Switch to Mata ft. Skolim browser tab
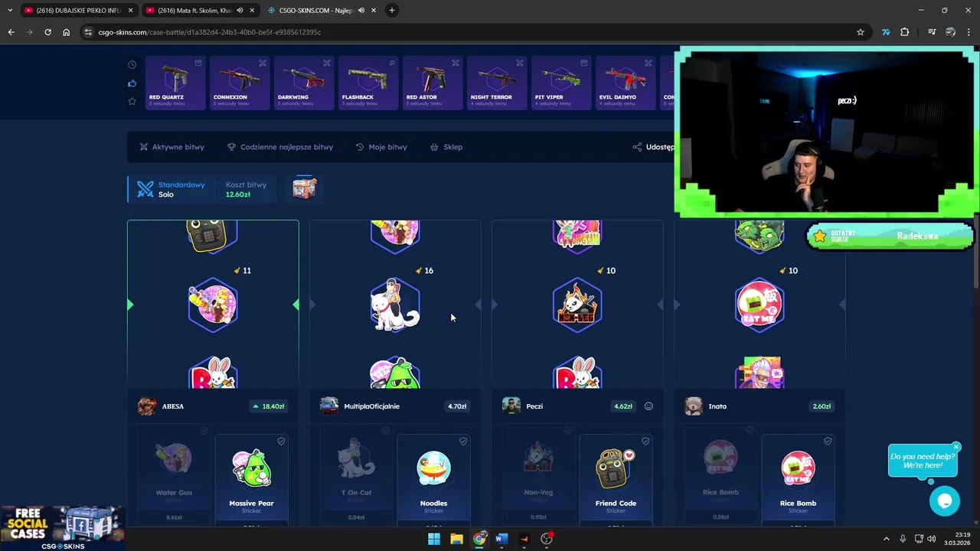 [x=199, y=10]
